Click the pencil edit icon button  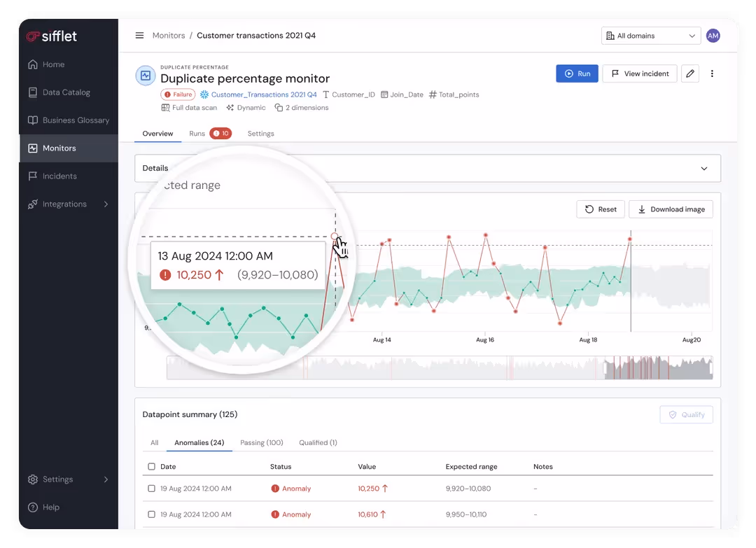click(x=690, y=73)
